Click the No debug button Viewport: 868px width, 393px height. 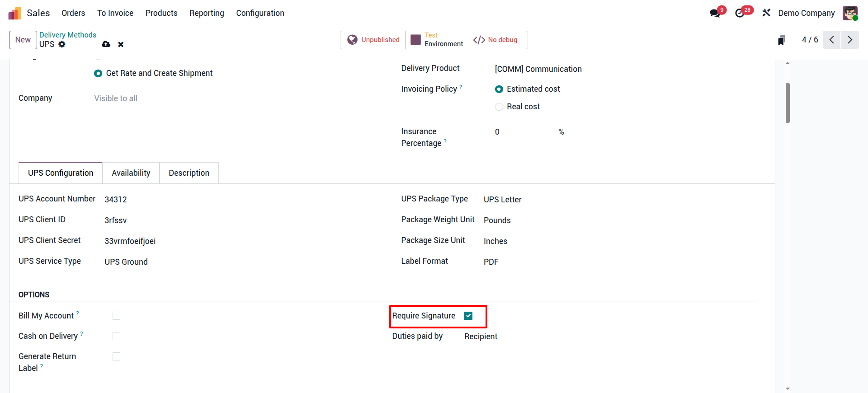(x=498, y=40)
